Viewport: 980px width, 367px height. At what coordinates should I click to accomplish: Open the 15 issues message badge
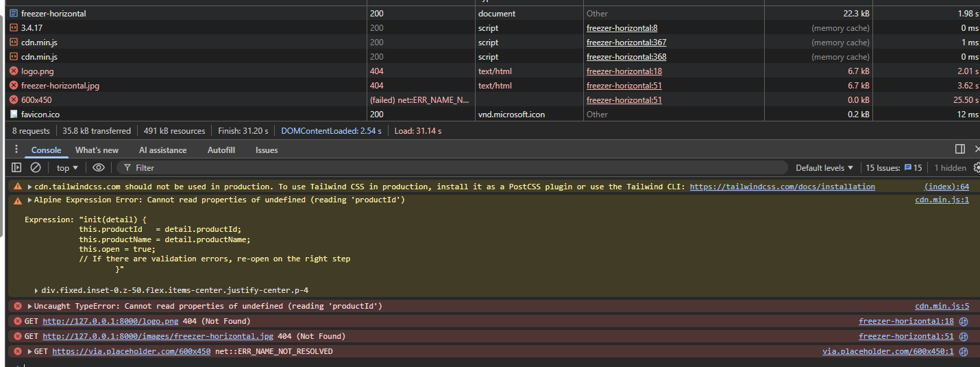[x=913, y=167]
